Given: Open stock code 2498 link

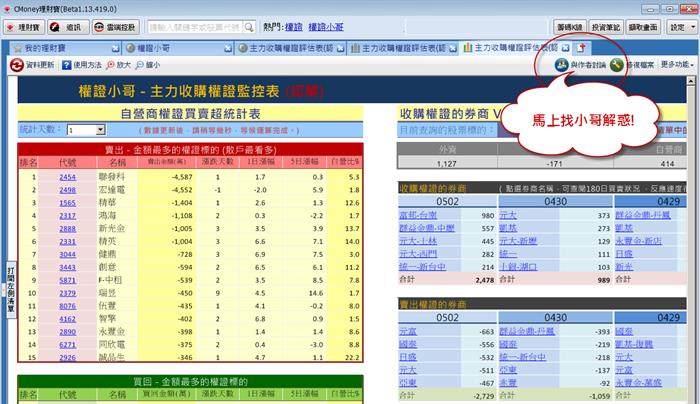Looking at the screenshot, I should point(67,190).
